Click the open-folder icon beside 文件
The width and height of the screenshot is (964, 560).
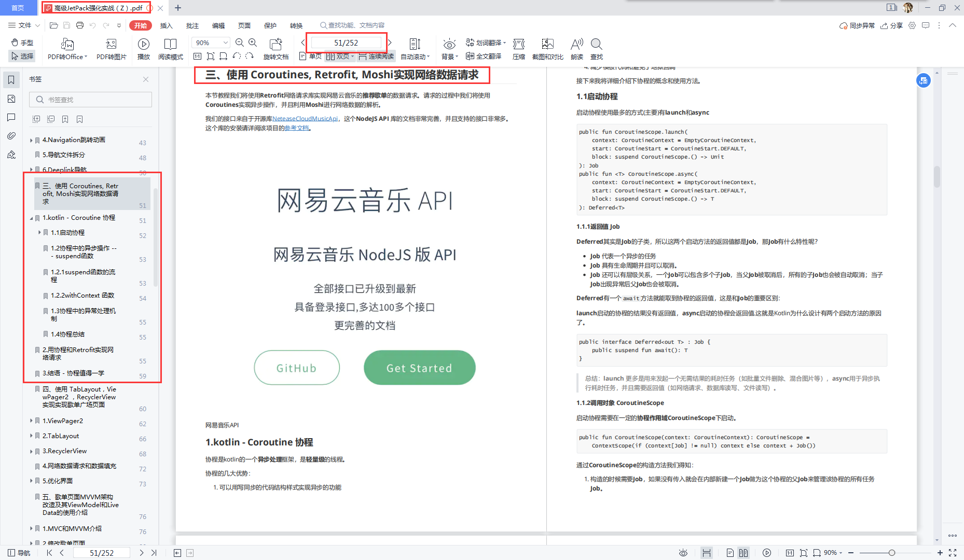click(54, 25)
